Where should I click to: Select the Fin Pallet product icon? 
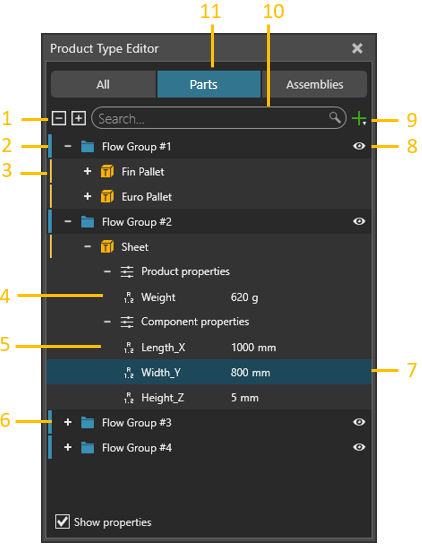tap(107, 172)
